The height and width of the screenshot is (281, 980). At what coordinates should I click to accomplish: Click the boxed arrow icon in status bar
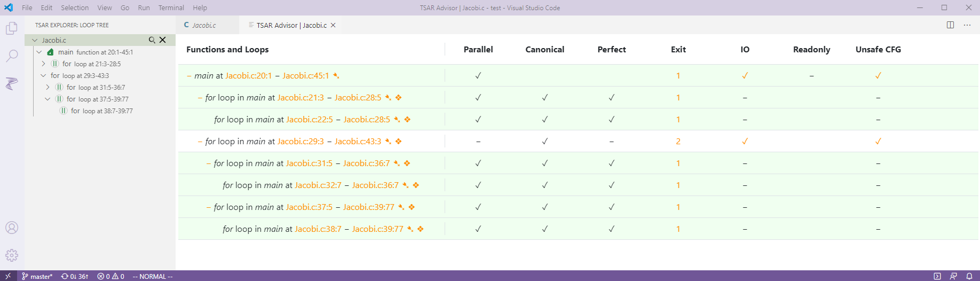click(x=937, y=276)
